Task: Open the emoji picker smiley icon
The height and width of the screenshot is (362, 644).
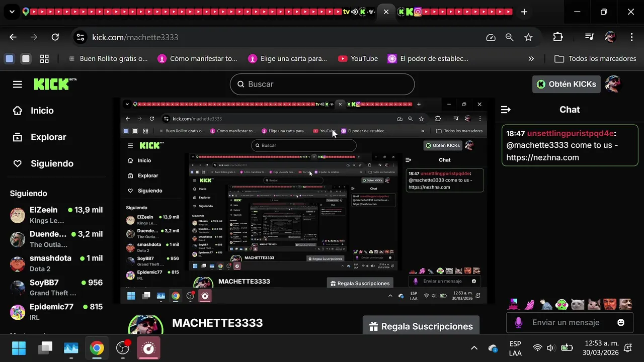Action: click(x=621, y=322)
